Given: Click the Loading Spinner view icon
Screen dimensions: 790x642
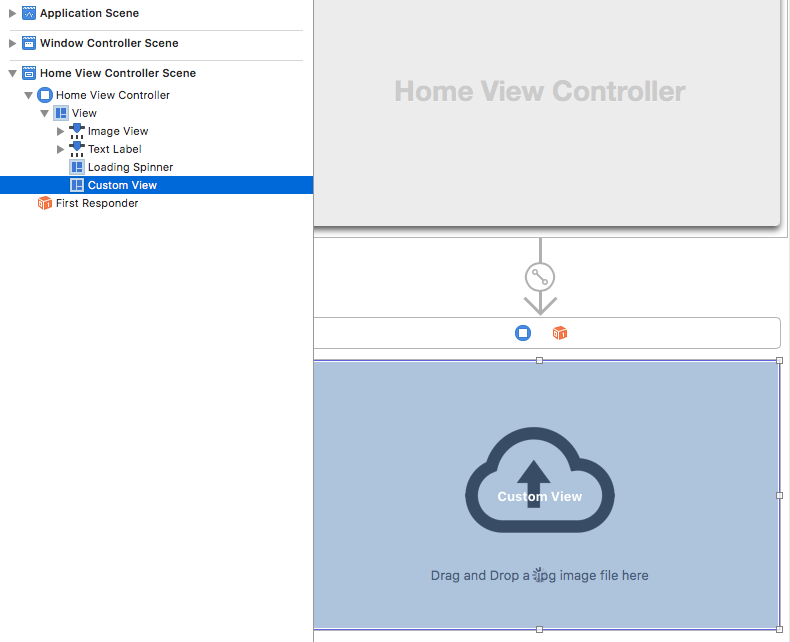Looking at the screenshot, I should tap(77, 167).
